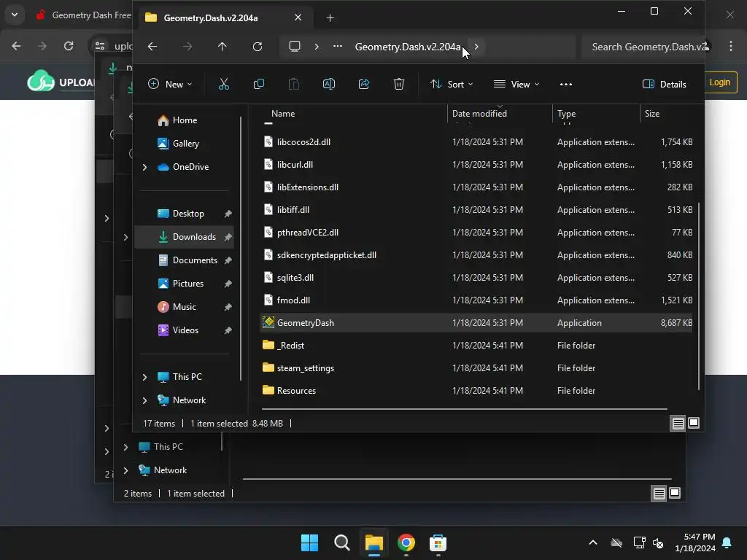Click the Cut scissors icon in toolbar
747x560 pixels.
coord(223,85)
